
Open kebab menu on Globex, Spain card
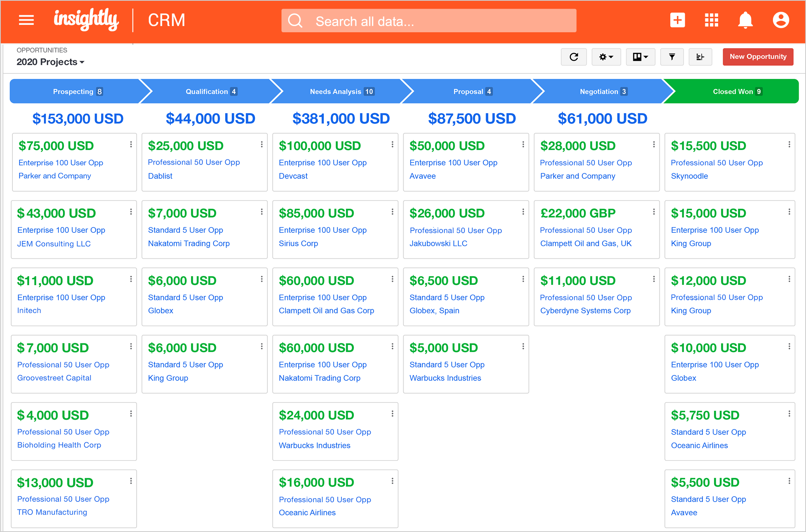523,279
